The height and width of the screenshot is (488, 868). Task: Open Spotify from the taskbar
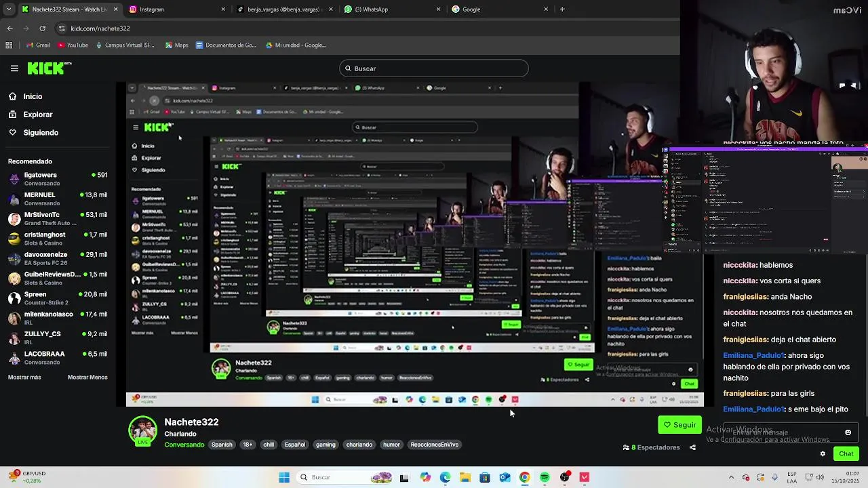[545, 478]
